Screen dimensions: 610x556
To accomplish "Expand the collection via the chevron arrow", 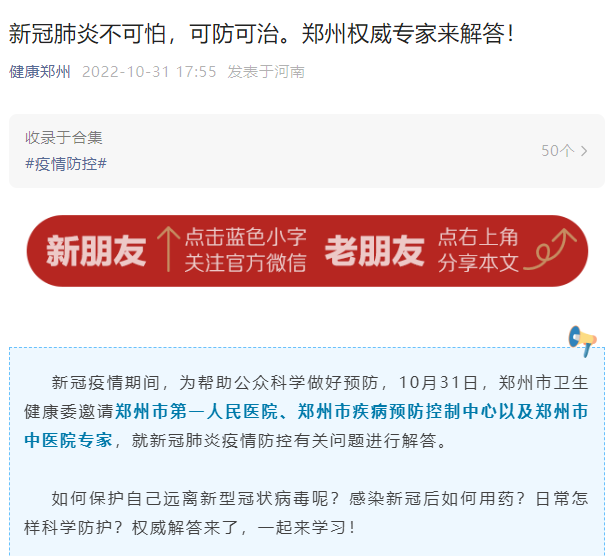I will pyautogui.click(x=584, y=151).
